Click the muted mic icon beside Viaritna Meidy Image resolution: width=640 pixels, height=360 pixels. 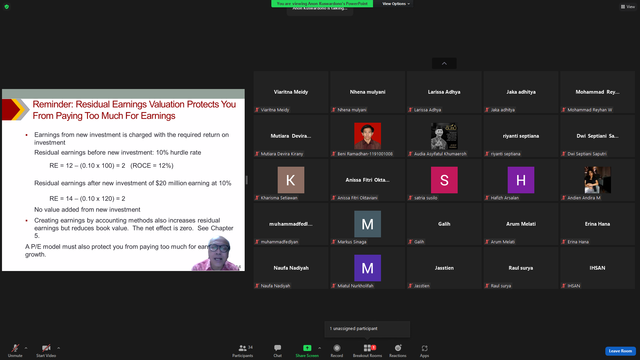click(x=257, y=110)
